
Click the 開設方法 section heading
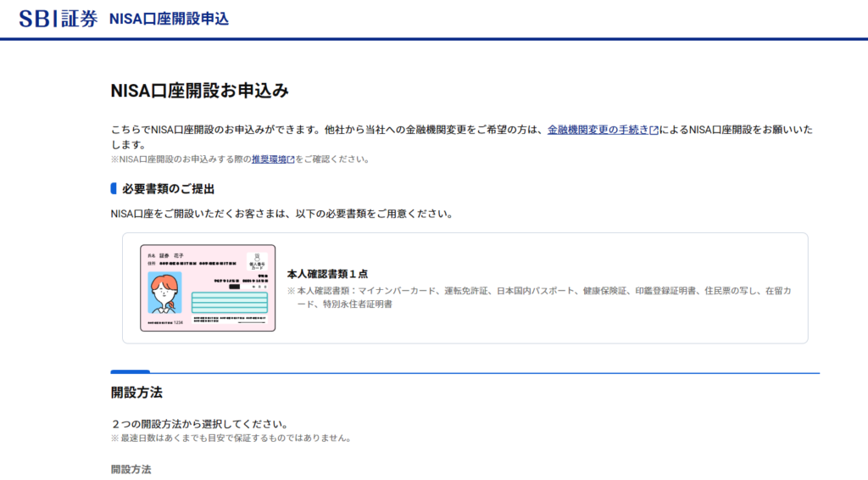tap(136, 393)
